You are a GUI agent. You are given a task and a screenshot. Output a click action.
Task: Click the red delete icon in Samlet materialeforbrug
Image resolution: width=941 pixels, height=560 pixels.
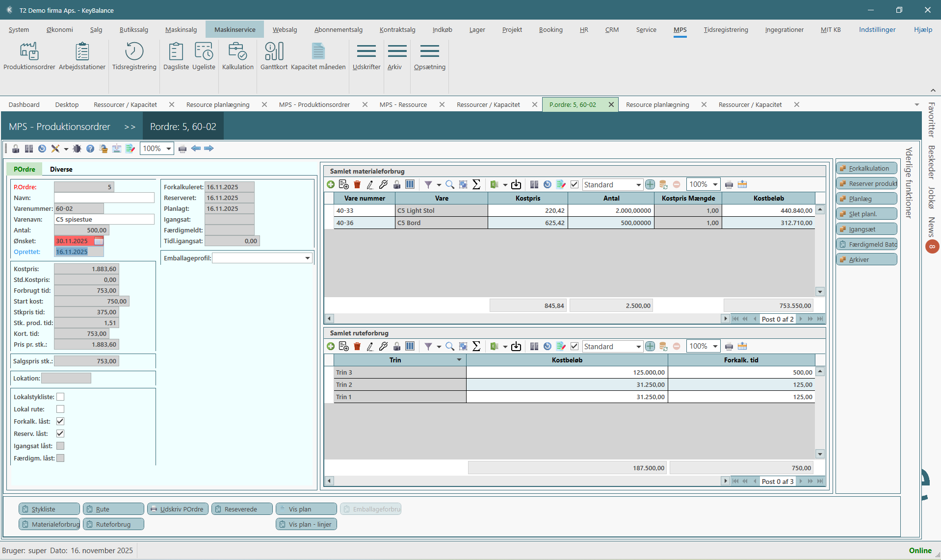(357, 184)
